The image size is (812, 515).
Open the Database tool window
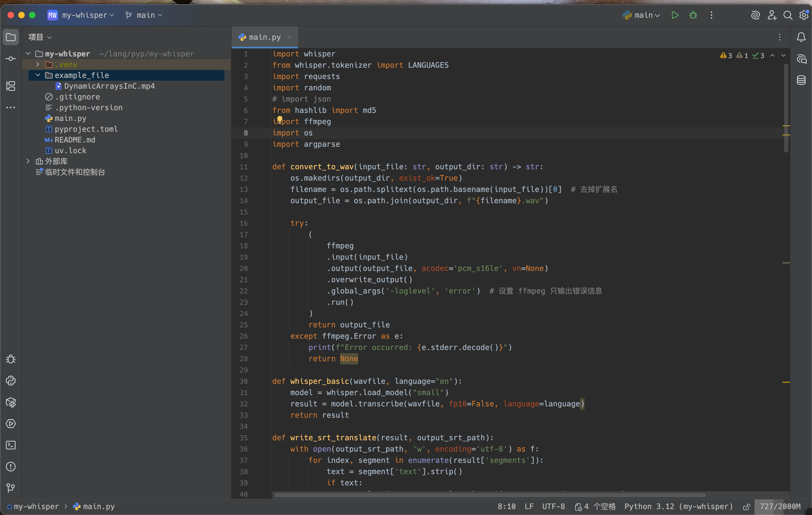[801, 80]
